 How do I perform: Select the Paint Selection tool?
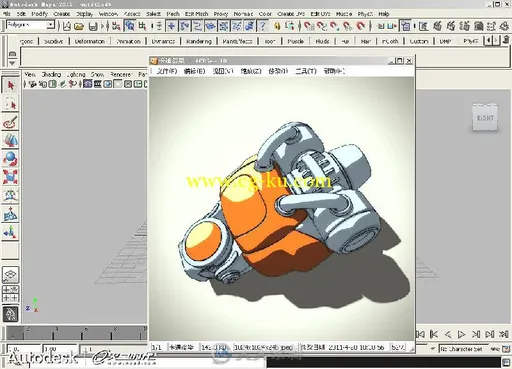pyautogui.click(x=10, y=122)
